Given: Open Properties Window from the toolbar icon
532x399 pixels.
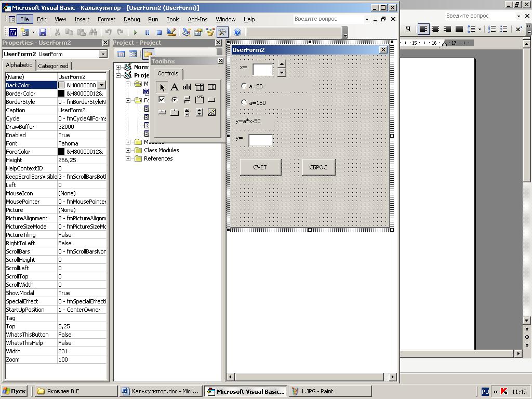Looking at the screenshot, I should (x=198, y=32).
